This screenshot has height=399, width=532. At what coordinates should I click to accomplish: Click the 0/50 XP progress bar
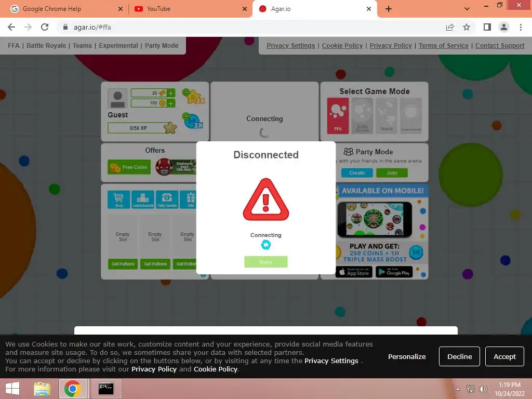coord(138,128)
